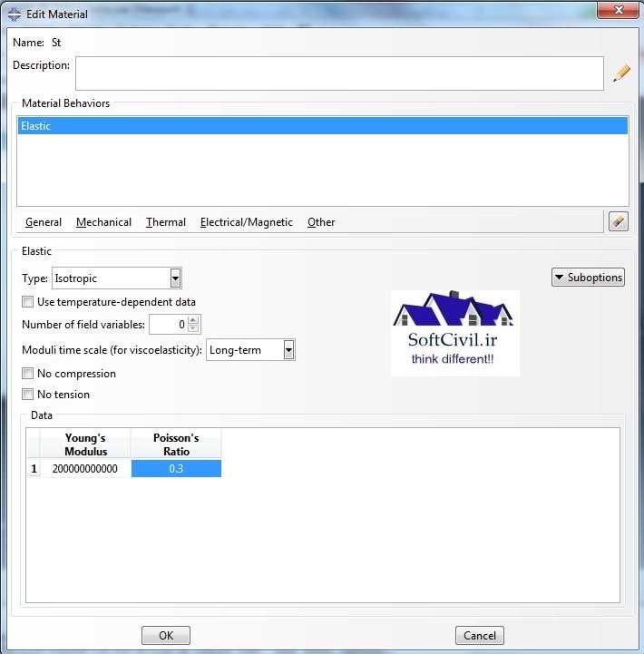
Task: Tick the No compression checkbox
Action: [27, 374]
